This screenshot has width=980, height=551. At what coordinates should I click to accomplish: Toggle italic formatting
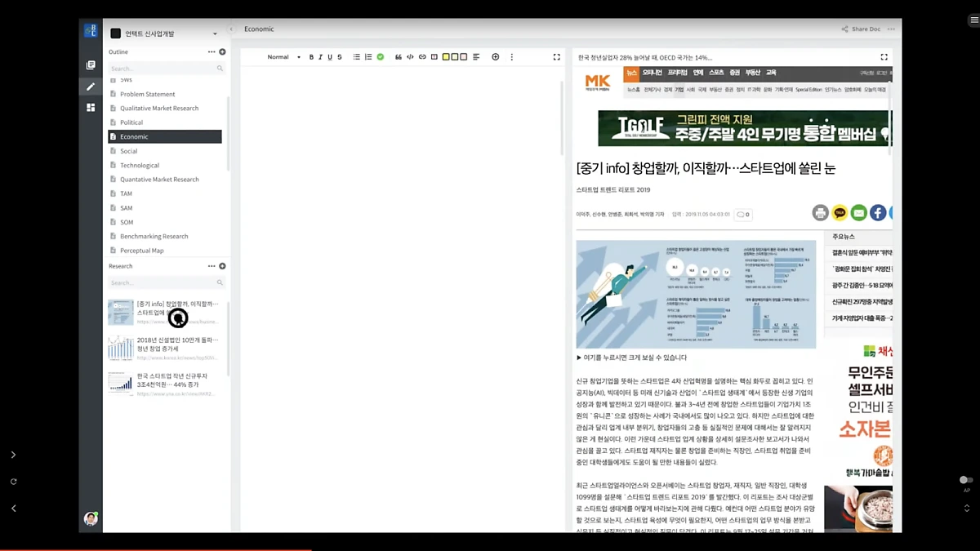pyautogui.click(x=320, y=56)
